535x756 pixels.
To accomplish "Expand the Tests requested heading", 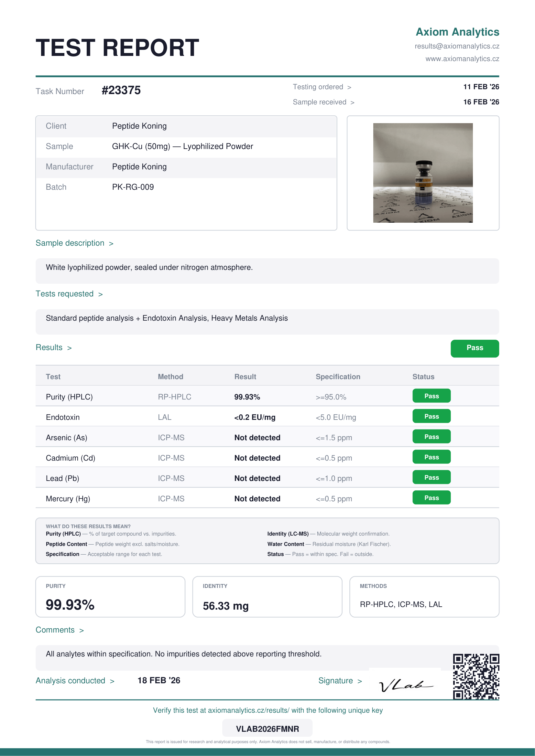I will coord(69,294).
